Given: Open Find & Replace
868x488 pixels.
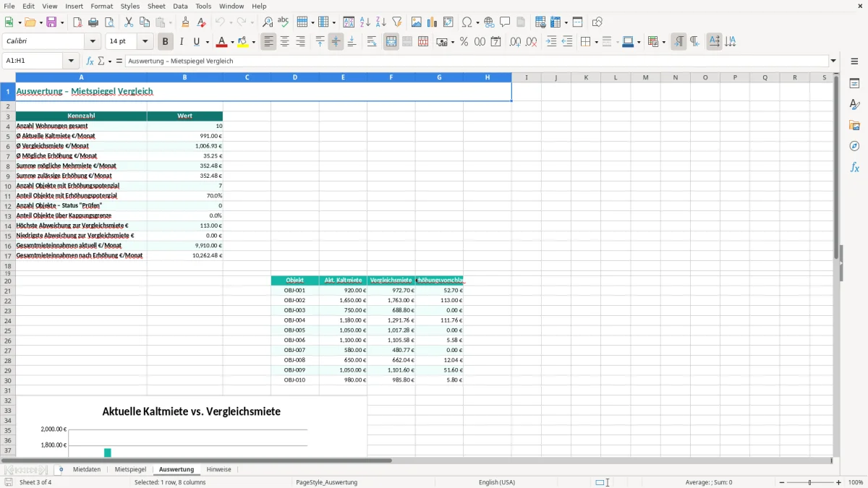Looking at the screenshot, I should (x=268, y=22).
